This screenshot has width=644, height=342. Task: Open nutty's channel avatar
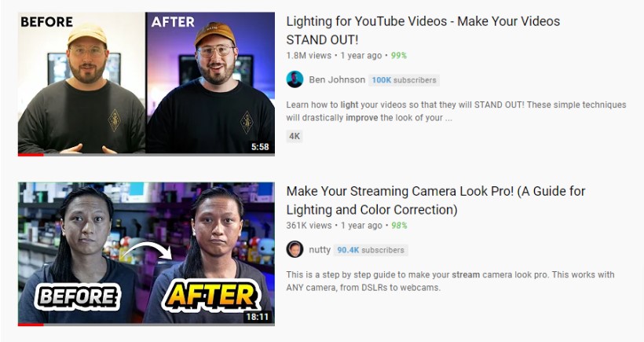coord(295,249)
